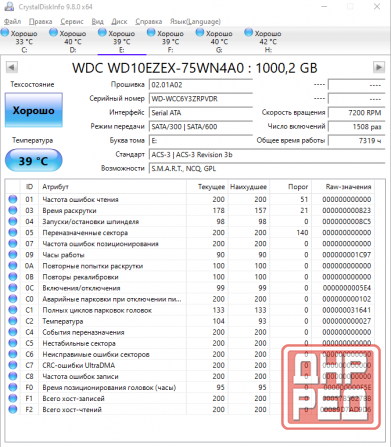Click the firmware field 02.01A02
This screenshot has height=447, width=391.
201,85
